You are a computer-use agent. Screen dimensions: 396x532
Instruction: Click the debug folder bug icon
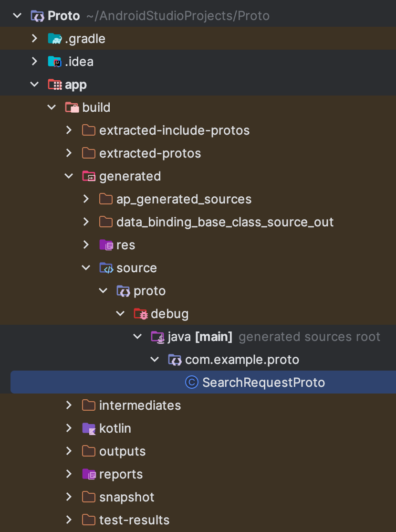[140, 314]
